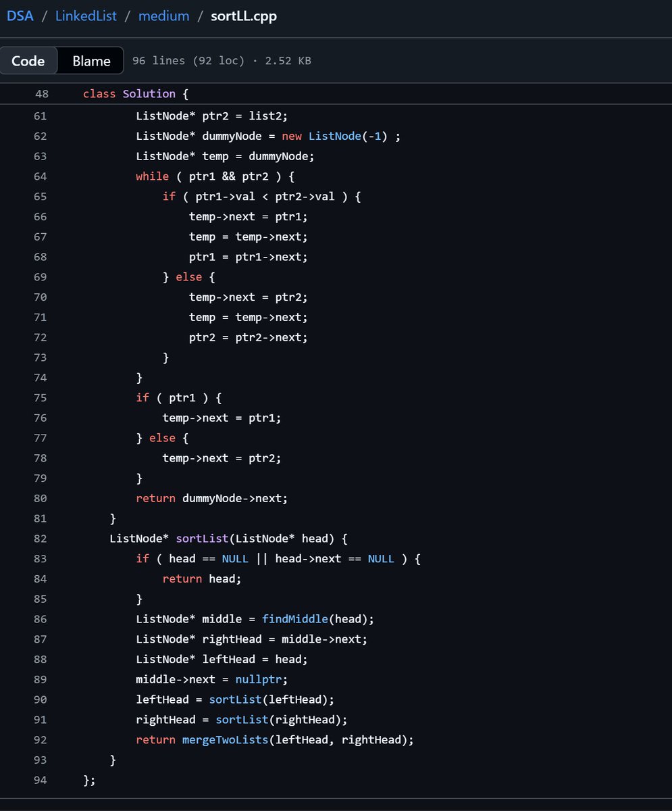Image resolution: width=672 pixels, height=811 pixels.
Task: Select line number 64
Action: point(41,176)
